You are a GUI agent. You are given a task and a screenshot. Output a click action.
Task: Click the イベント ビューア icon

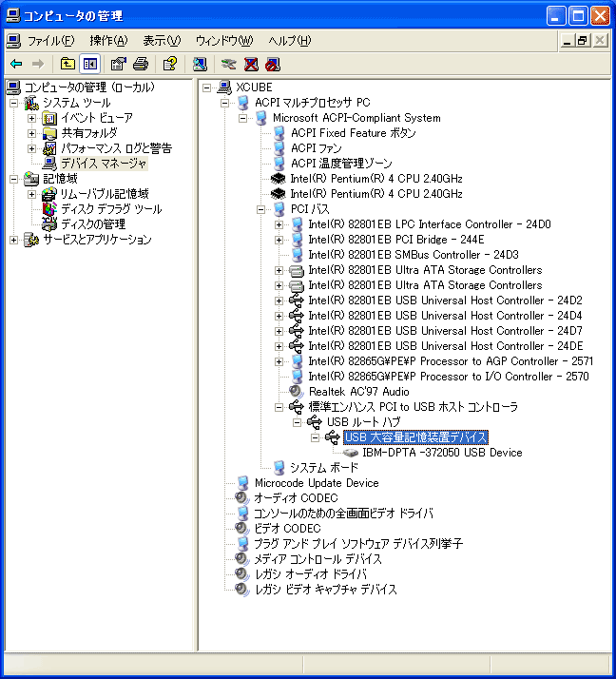coord(49,118)
